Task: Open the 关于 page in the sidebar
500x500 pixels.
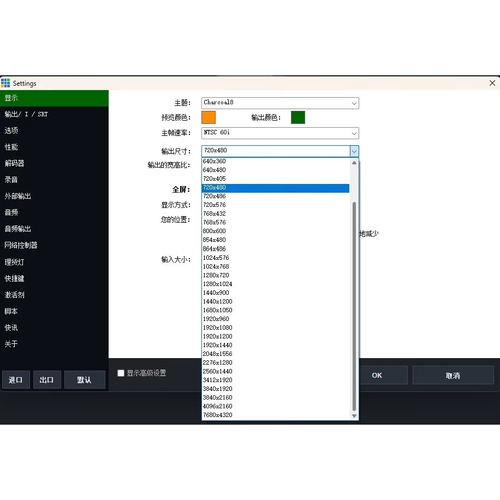Action: pos(54,344)
